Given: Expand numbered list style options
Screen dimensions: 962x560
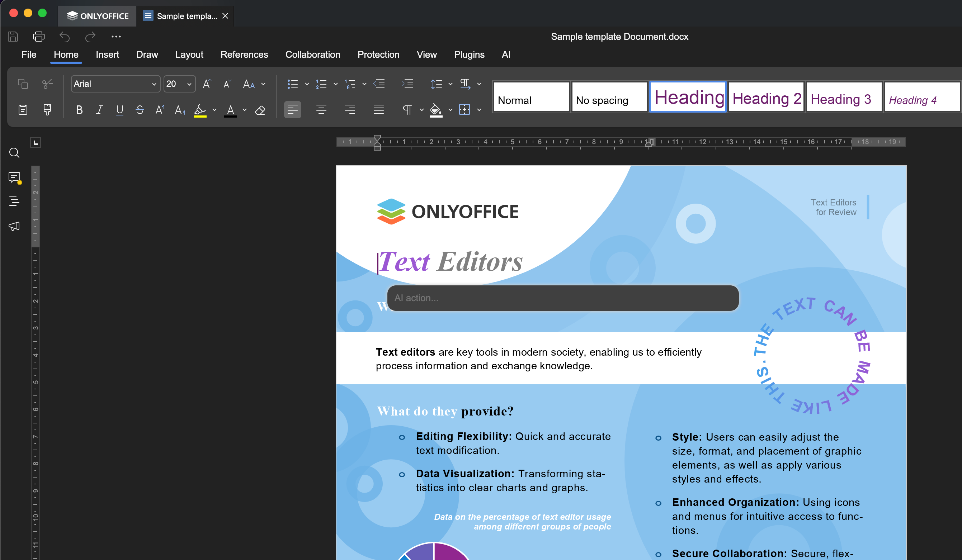Looking at the screenshot, I should 336,84.
